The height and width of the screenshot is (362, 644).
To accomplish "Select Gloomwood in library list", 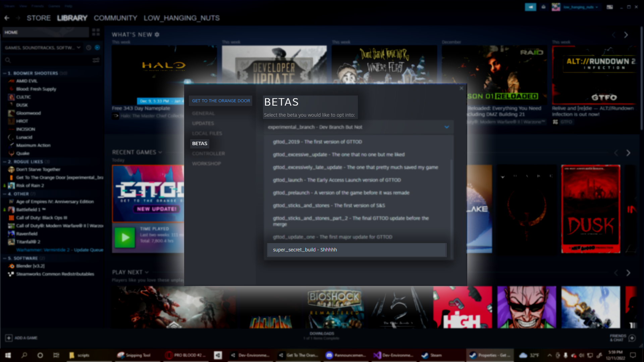I will (29, 113).
